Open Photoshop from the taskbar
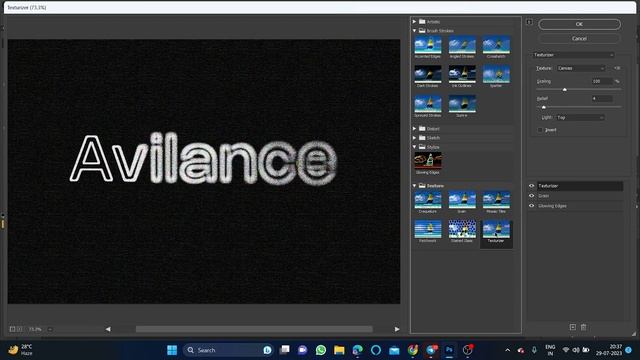This screenshot has height=360, width=640. pyautogui.click(x=449, y=350)
